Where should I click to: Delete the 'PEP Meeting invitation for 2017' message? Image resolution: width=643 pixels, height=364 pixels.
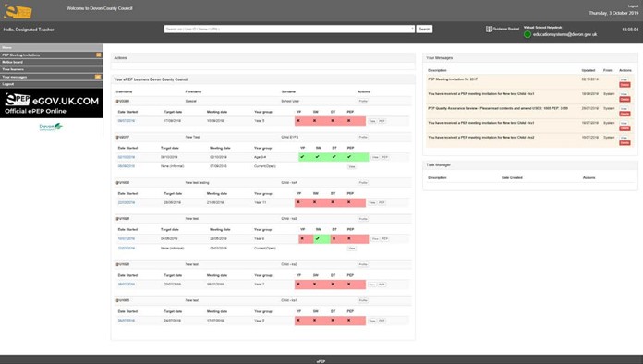pyautogui.click(x=625, y=85)
